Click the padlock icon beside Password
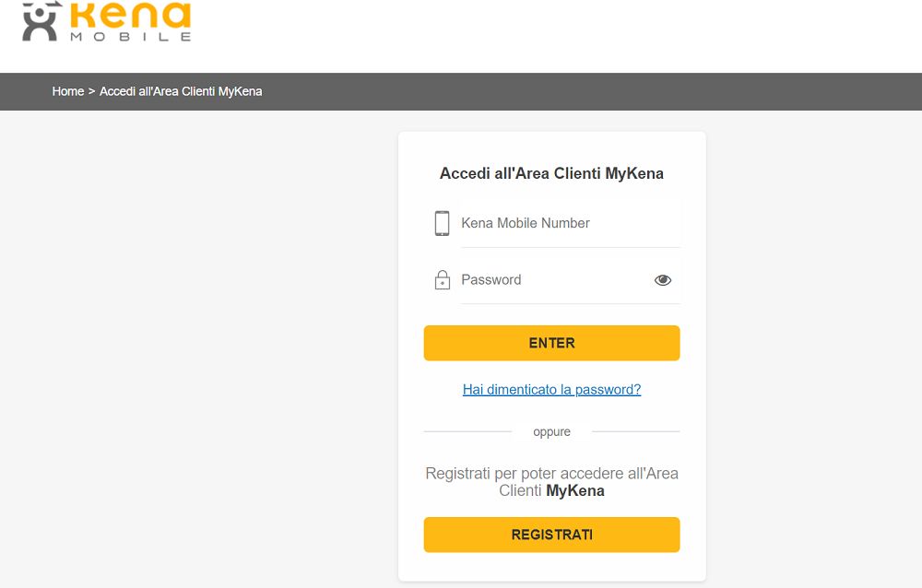The width and height of the screenshot is (922, 588). coord(443,280)
